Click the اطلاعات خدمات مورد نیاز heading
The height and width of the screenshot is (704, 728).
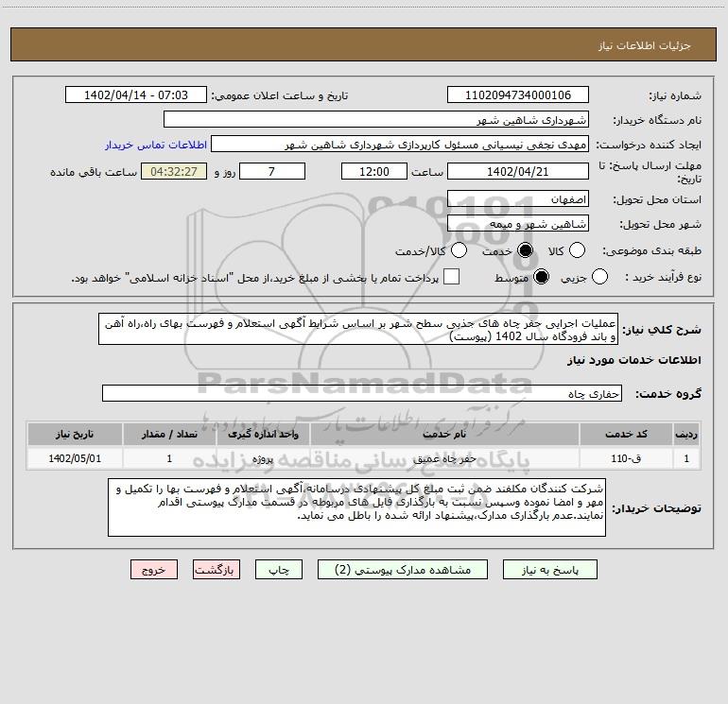point(634,360)
